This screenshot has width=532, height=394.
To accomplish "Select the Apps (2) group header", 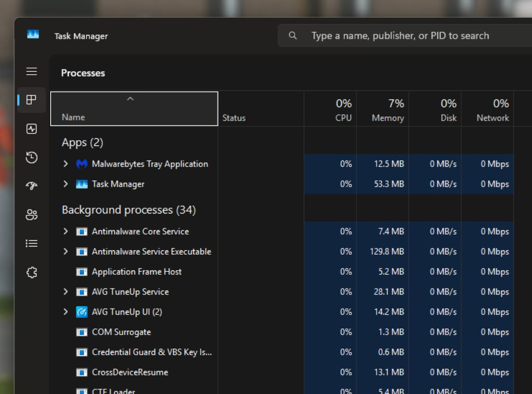I will (83, 142).
